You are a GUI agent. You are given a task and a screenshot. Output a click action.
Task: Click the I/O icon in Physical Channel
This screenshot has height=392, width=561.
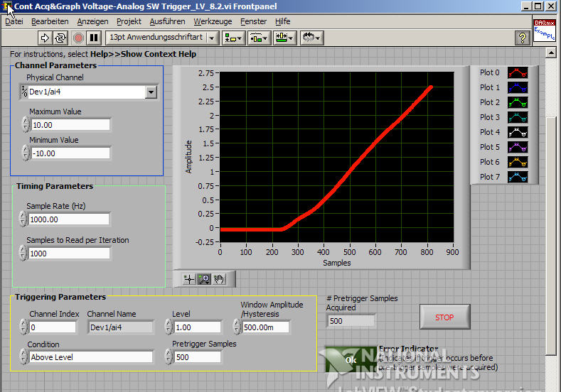point(24,92)
